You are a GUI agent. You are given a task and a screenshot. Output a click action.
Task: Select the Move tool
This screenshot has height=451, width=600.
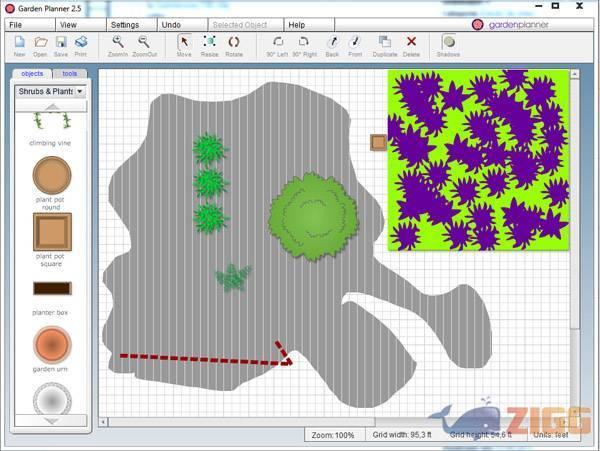coord(184,43)
